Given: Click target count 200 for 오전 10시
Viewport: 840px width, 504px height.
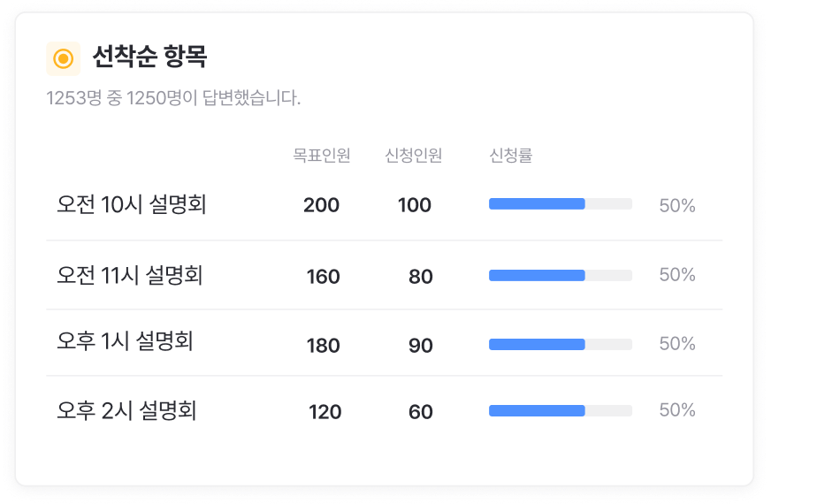Looking at the screenshot, I should (321, 205).
